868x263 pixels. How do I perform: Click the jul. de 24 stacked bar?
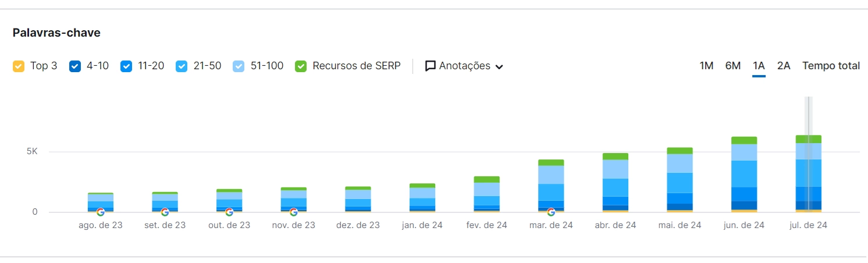(808, 175)
